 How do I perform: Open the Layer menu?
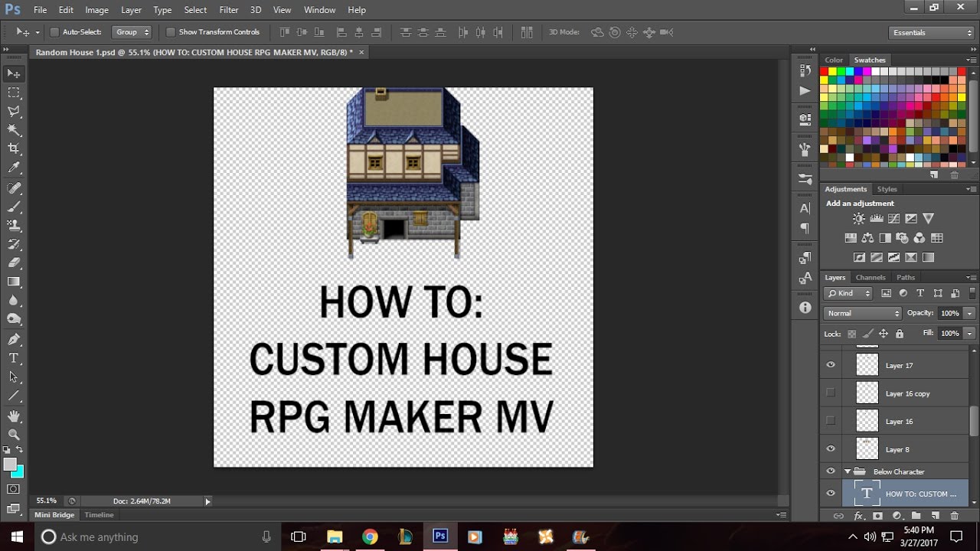point(131,10)
